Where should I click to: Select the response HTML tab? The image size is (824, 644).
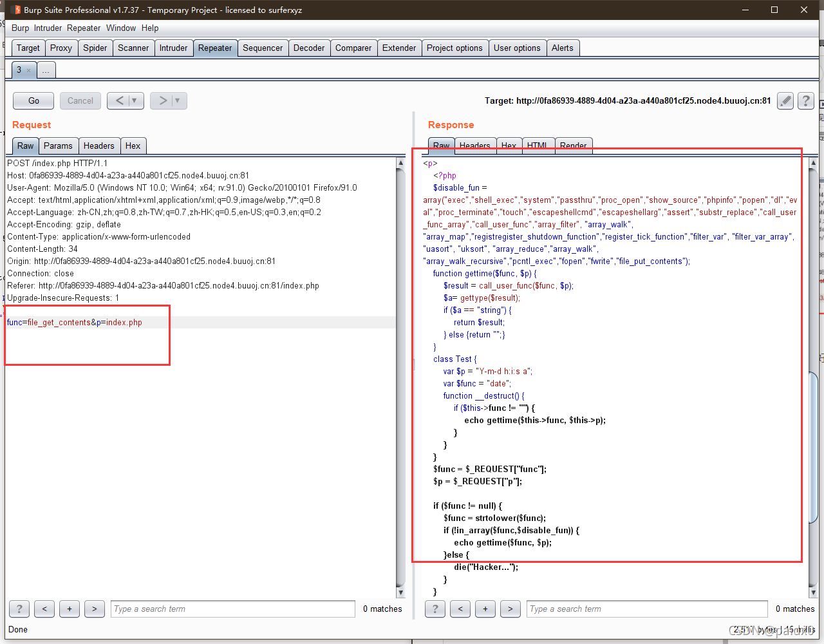click(538, 146)
